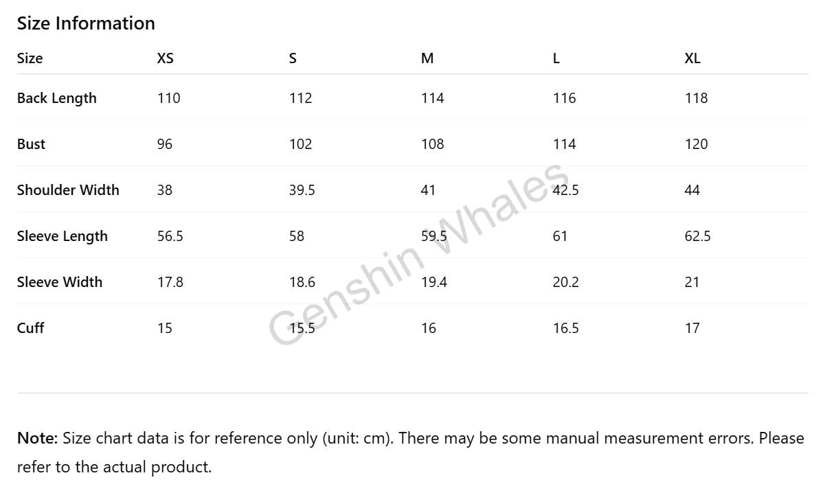This screenshot has height=504, width=834.
Task: Select the XL size column header
Action: tap(692, 58)
